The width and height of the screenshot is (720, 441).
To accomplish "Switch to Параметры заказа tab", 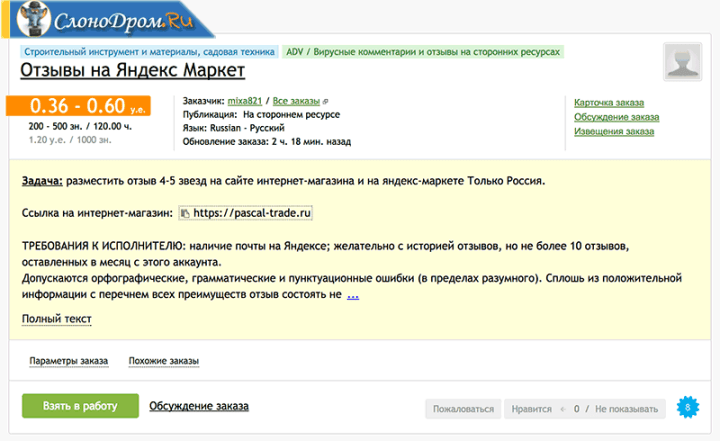I will point(69,361).
